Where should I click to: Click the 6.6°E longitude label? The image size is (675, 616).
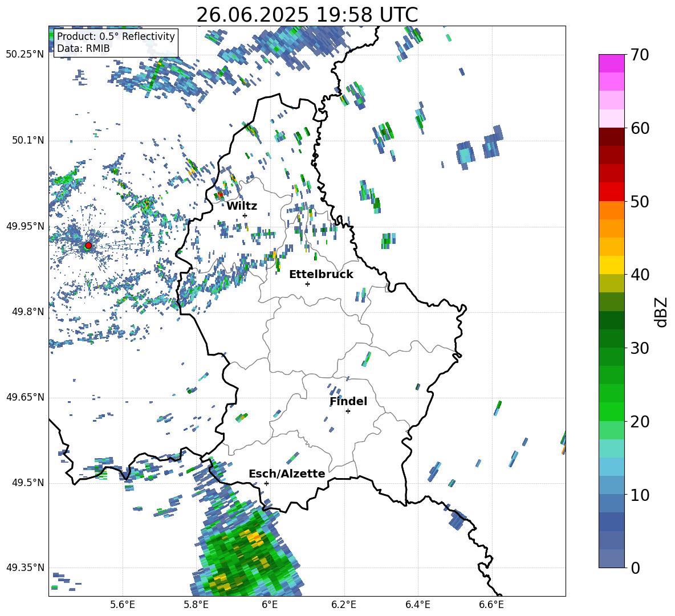[x=491, y=605]
